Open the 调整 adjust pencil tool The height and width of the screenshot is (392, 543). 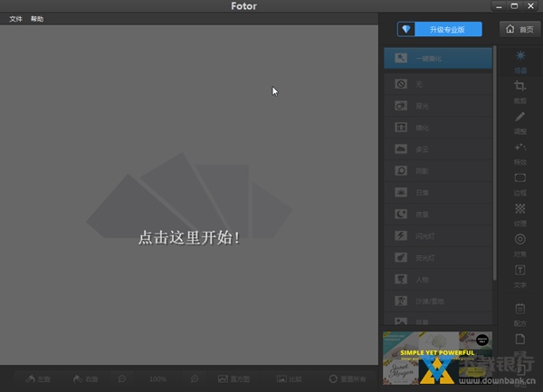520,123
